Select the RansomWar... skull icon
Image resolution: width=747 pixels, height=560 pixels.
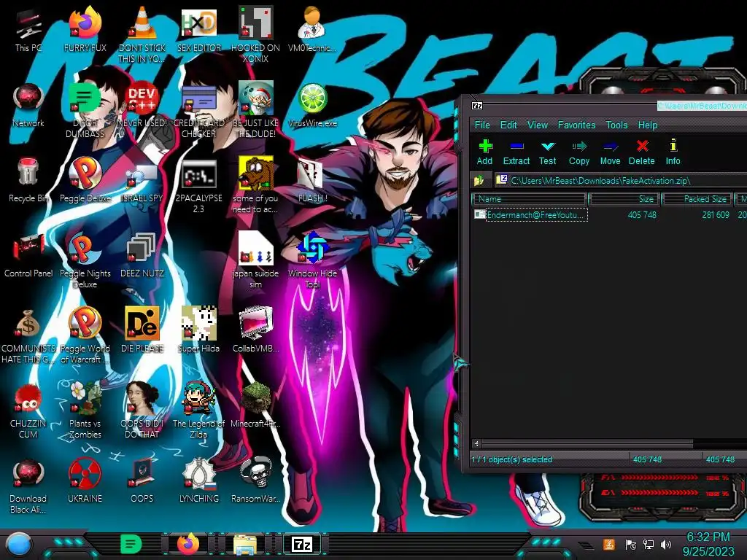[x=256, y=480]
